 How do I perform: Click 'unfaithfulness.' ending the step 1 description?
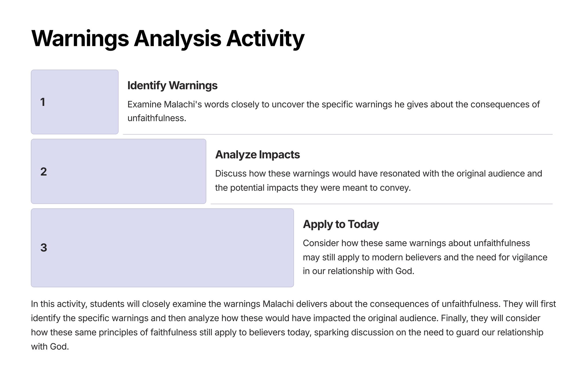(157, 118)
